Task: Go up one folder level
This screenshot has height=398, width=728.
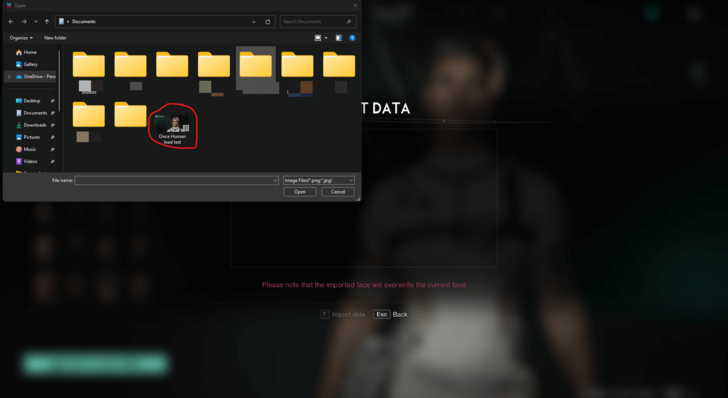Action: (x=47, y=22)
